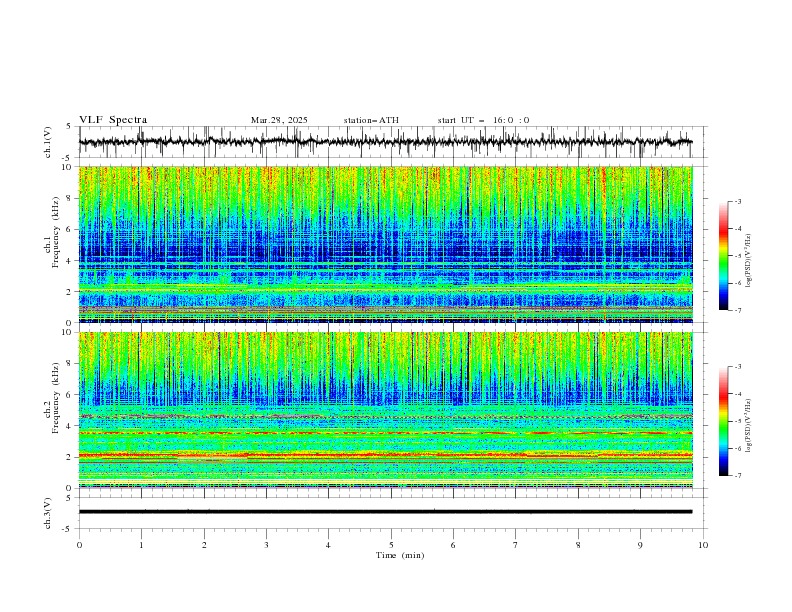Screen dimensions: 792x612
Task: Click the ch.2 'Frequency (kHz)' axis label
Action: click(x=55, y=398)
